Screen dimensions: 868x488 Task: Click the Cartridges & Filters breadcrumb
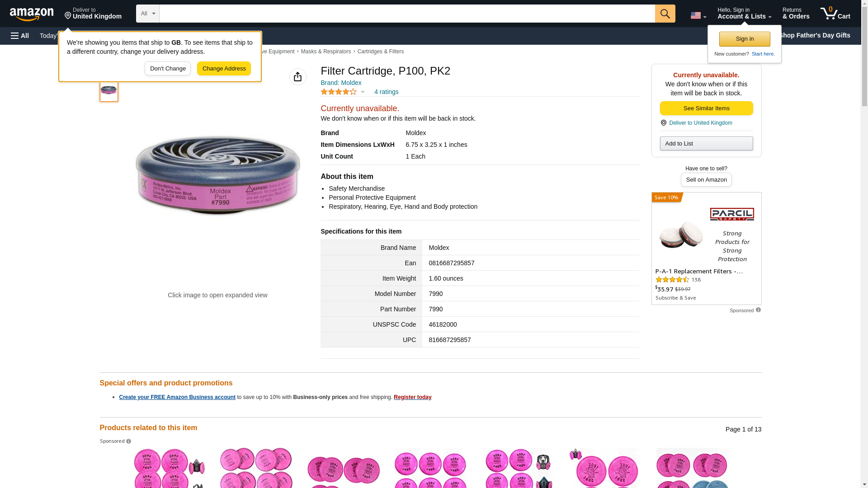(380, 52)
